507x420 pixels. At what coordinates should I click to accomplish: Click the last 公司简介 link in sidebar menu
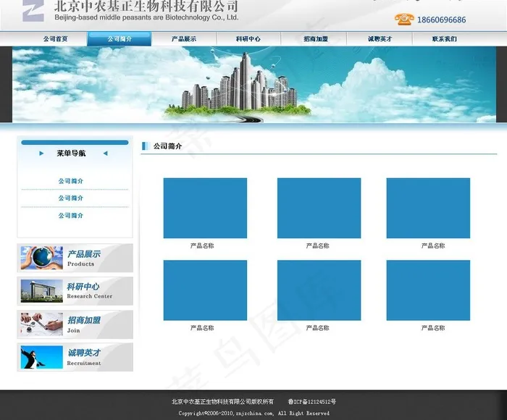[71, 216]
